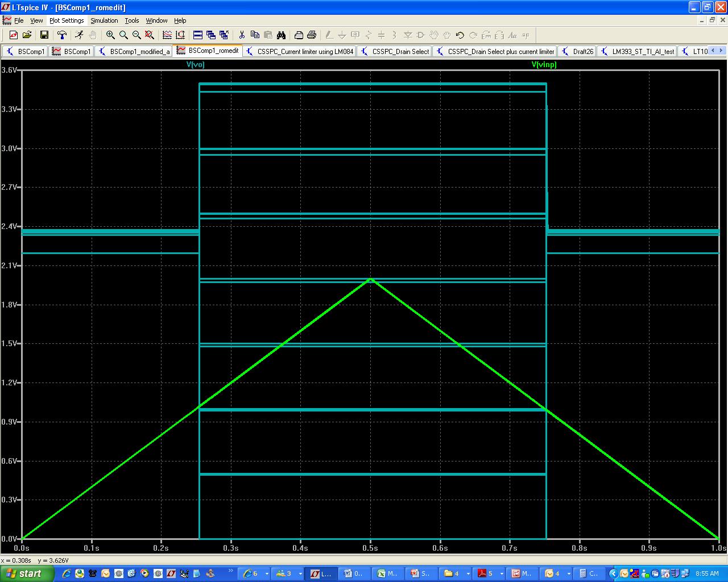Click the Print printer icon

pyautogui.click(x=312, y=35)
